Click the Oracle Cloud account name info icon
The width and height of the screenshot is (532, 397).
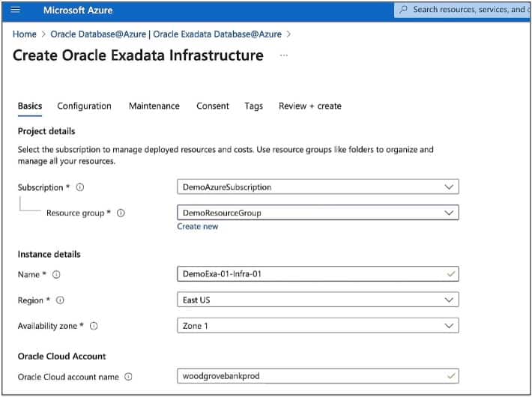coord(128,377)
